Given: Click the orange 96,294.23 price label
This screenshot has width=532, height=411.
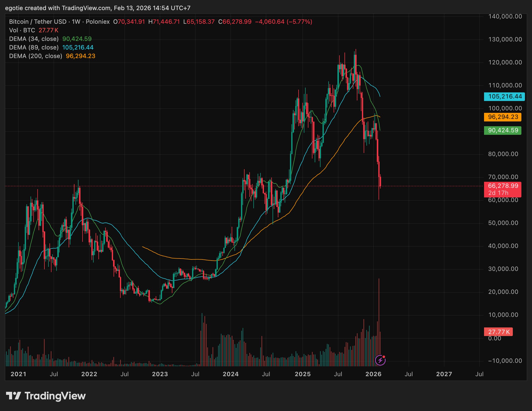Looking at the screenshot, I should pyautogui.click(x=502, y=117).
